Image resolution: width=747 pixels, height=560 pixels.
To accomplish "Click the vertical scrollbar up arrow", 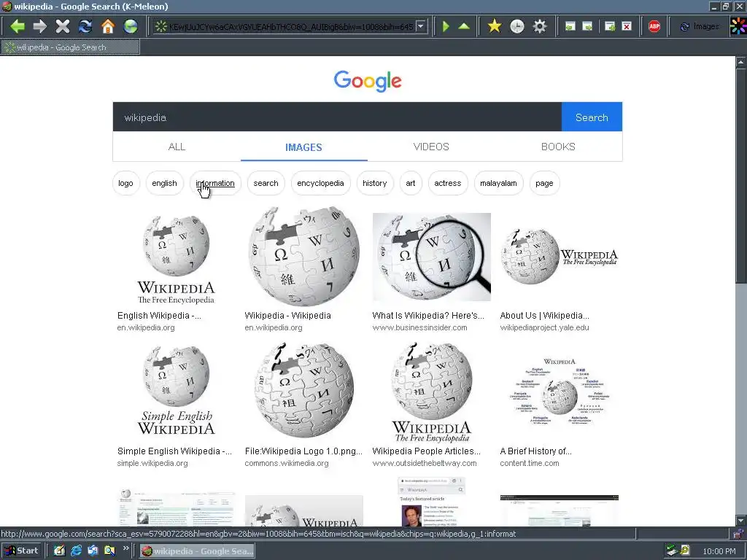I will pyautogui.click(x=741, y=63).
